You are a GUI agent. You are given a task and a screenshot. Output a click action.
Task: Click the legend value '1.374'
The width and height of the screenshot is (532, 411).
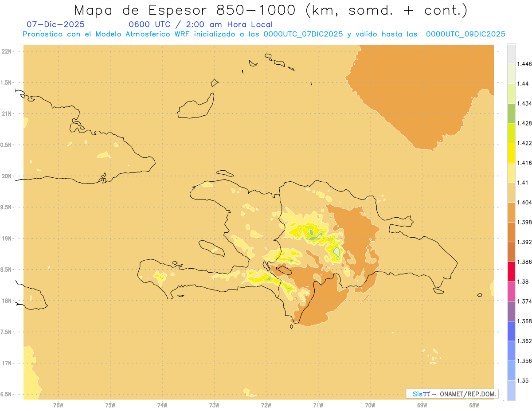click(x=525, y=301)
